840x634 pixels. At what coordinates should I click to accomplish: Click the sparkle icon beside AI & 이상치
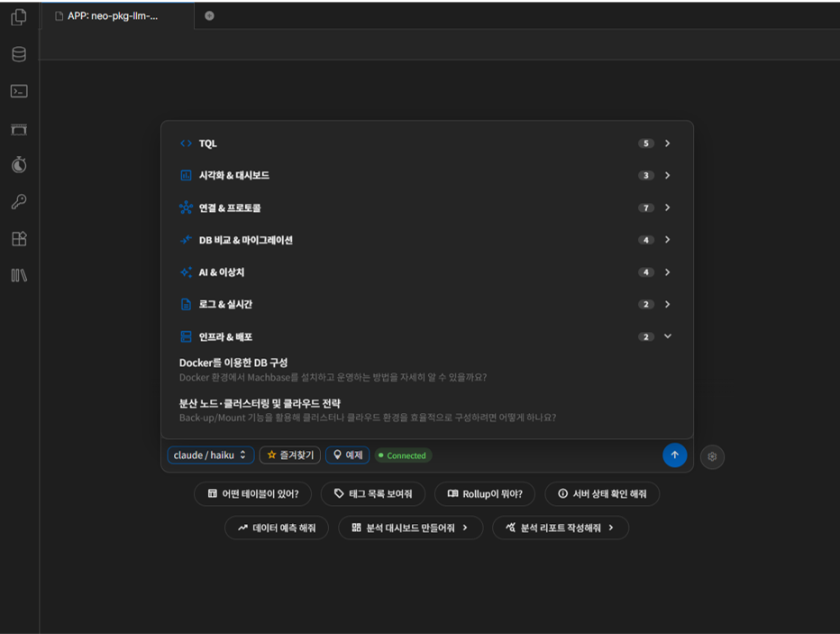pos(186,272)
